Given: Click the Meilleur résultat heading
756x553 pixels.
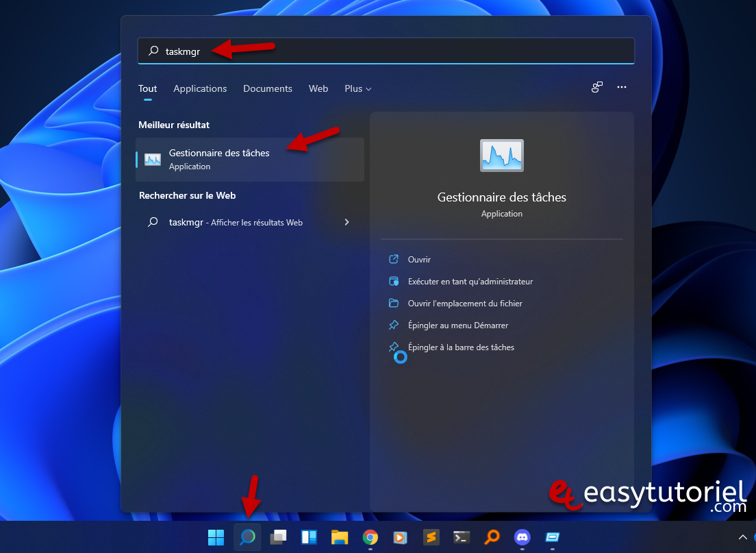Looking at the screenshot, I should (174, 125).
